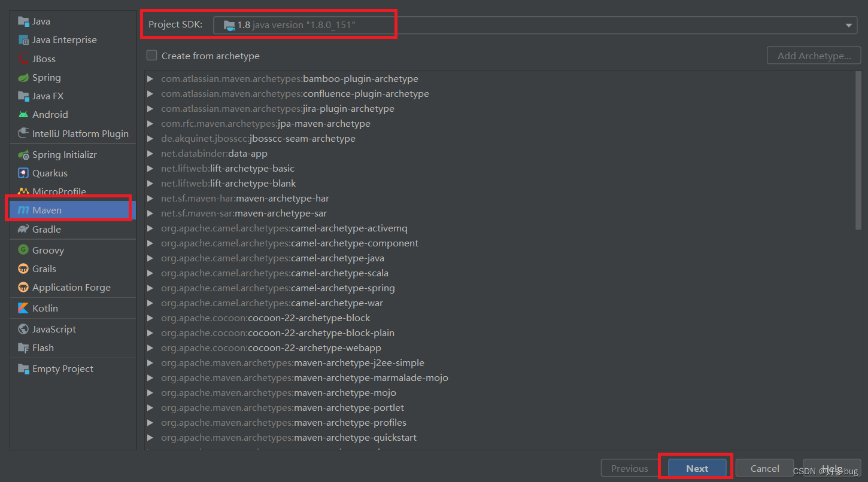This screenshot has height=482, width=868.
Task: Click the Java FX folder icon
Action: [x=23, y=96]
